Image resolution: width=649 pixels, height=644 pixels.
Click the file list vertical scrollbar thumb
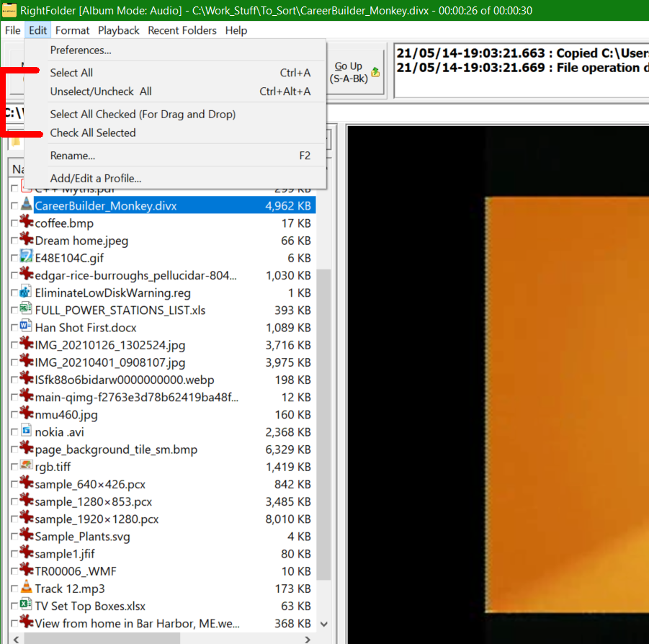click(x=323, y=424)
